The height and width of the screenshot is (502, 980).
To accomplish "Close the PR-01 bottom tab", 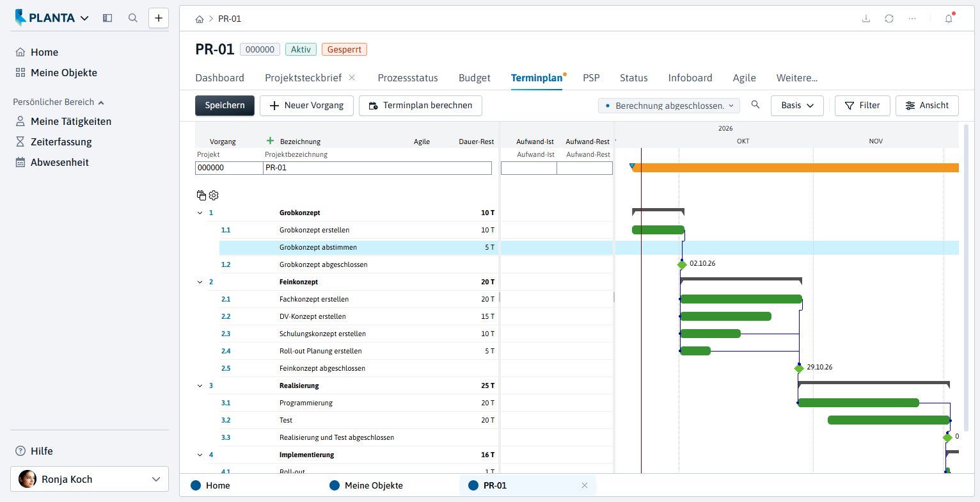I will (x=584, y=485).
